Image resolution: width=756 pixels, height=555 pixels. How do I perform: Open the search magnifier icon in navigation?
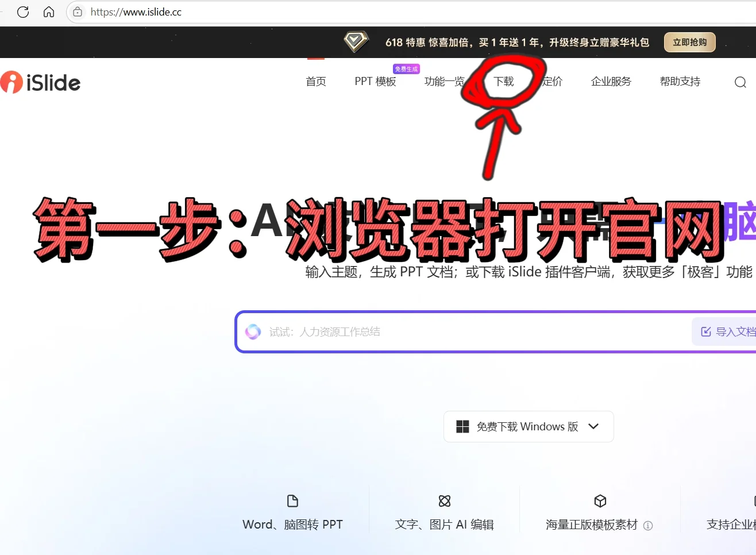click(740, 82)
